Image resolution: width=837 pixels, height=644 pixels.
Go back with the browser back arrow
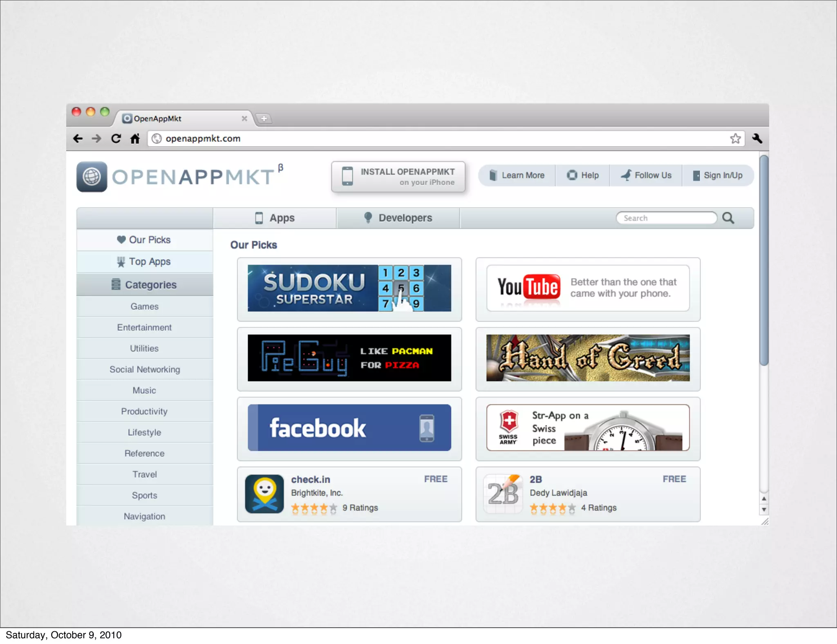coord(78,139)
